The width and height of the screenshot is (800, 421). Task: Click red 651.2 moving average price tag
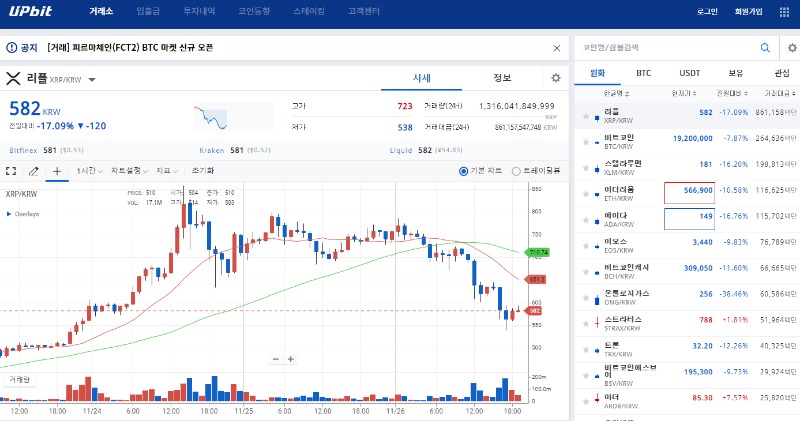click(536, 280)
